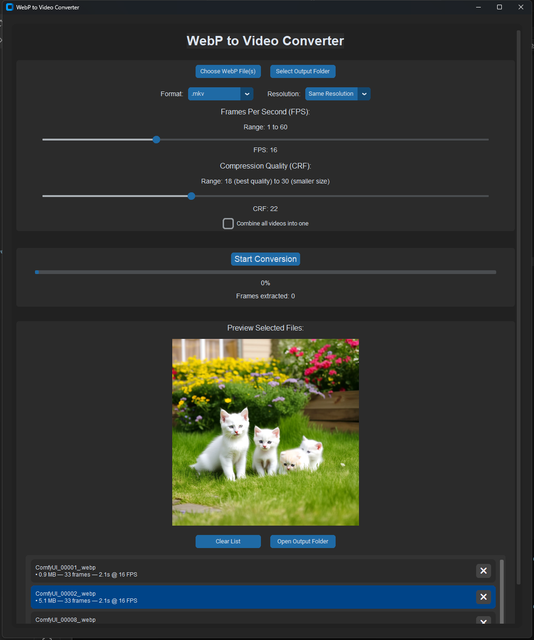Start the conversion
This screenshot has height=640, width=534.
[x=265, y=259]
